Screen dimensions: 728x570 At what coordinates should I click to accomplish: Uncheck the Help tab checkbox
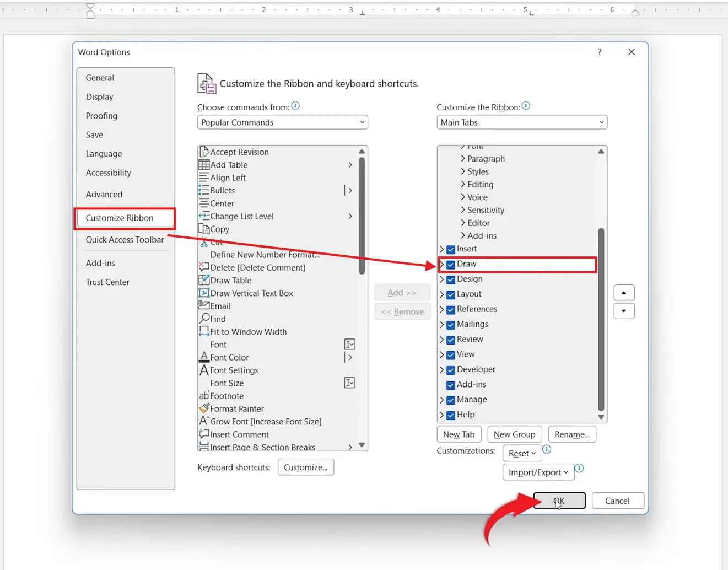(x=451, y=415)
